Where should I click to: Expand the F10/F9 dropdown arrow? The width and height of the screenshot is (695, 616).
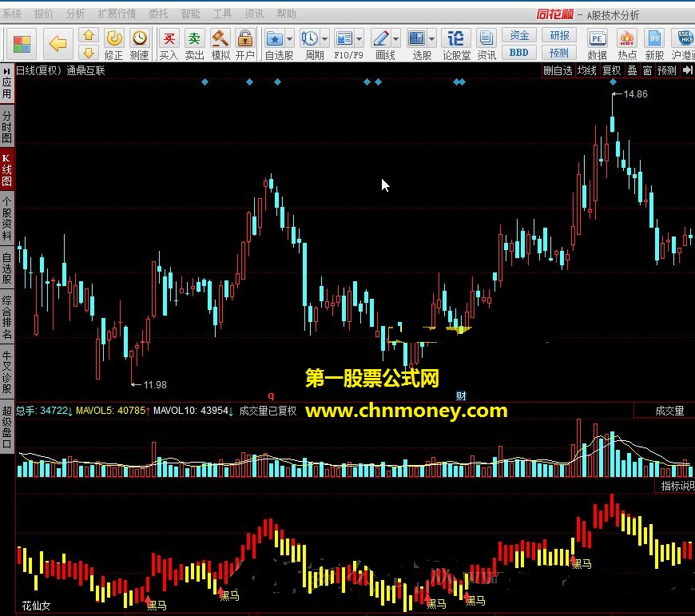tap(359, 39)
